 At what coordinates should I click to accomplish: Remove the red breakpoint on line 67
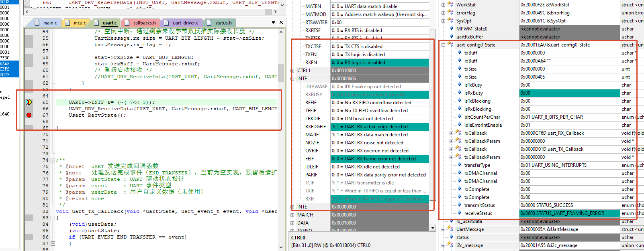[29, 115]
